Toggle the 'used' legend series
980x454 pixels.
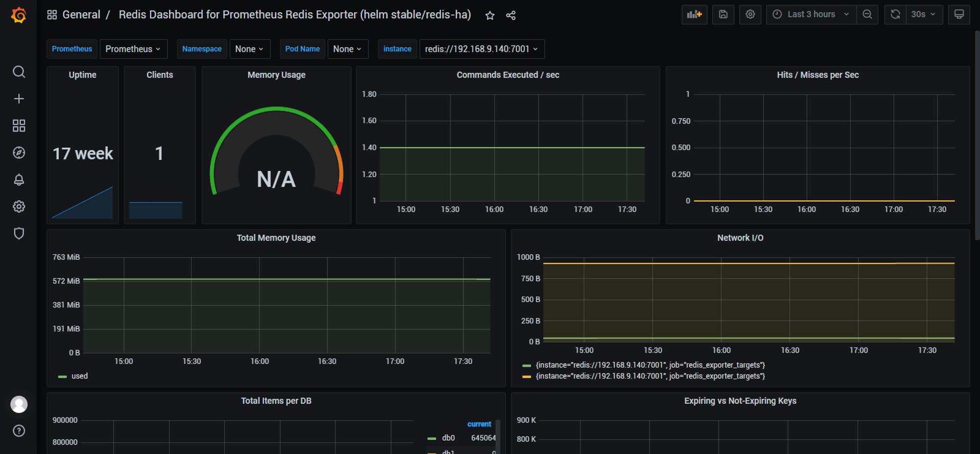79,376
